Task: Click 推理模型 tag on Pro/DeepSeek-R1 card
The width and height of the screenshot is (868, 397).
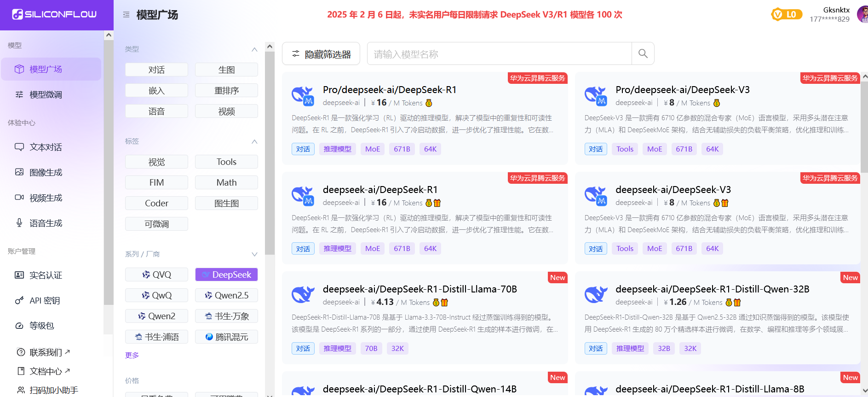Action: point(337,149)
